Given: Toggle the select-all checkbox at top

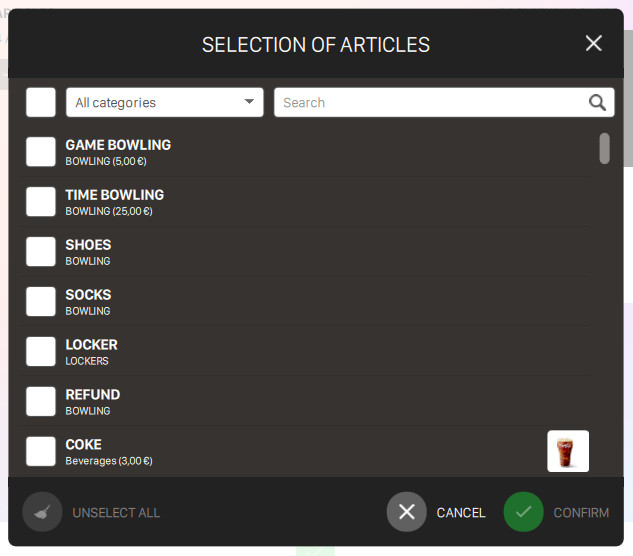Looking at the screenshot, I should pyautogui.click(x=41, y=102).
